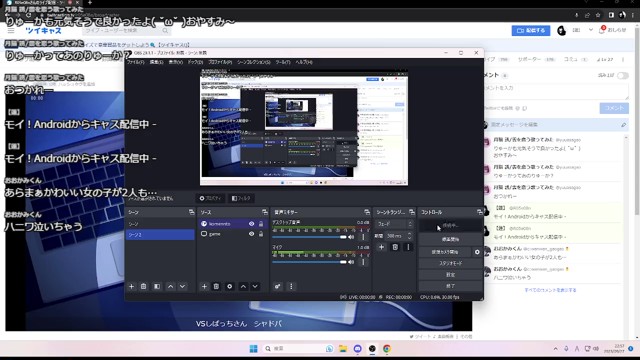Image resolution: width=640 pixels, height=360 pixels.
Task: Undock the Audio Mixer panel
Action: pos(367,212)
